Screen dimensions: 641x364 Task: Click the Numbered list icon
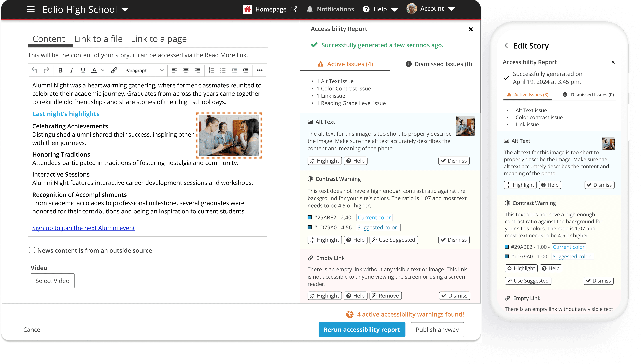click(x=211, y=70)
